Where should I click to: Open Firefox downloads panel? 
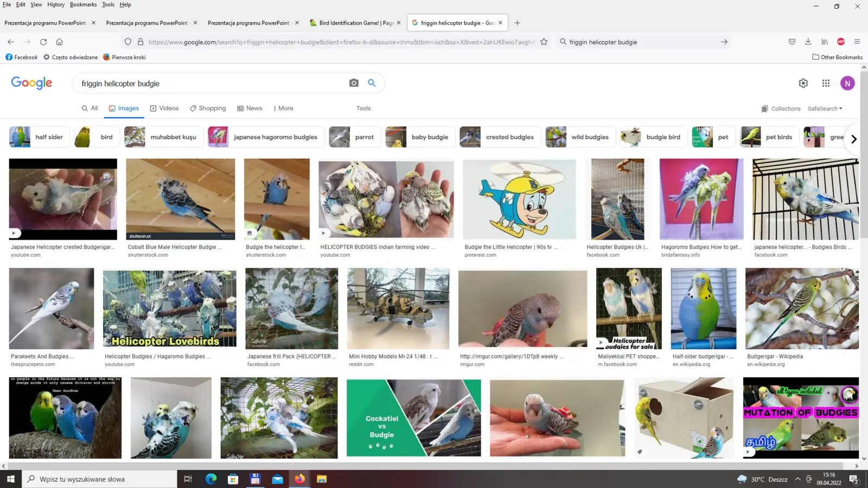808,42
